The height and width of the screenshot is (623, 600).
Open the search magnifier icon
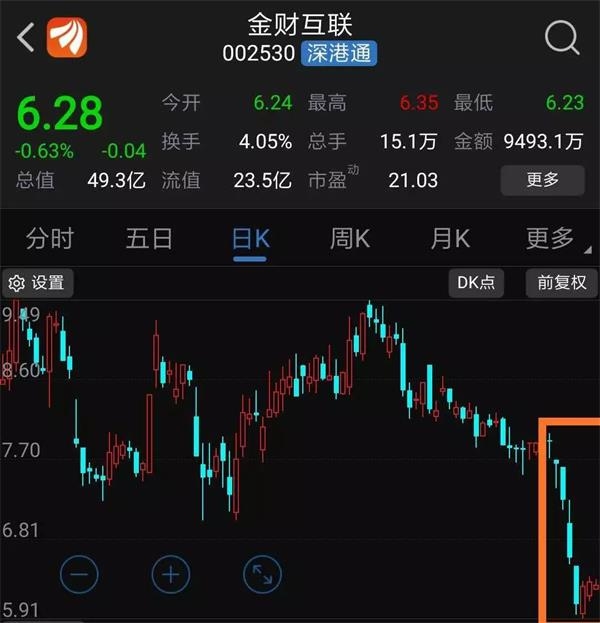[562, 38]
